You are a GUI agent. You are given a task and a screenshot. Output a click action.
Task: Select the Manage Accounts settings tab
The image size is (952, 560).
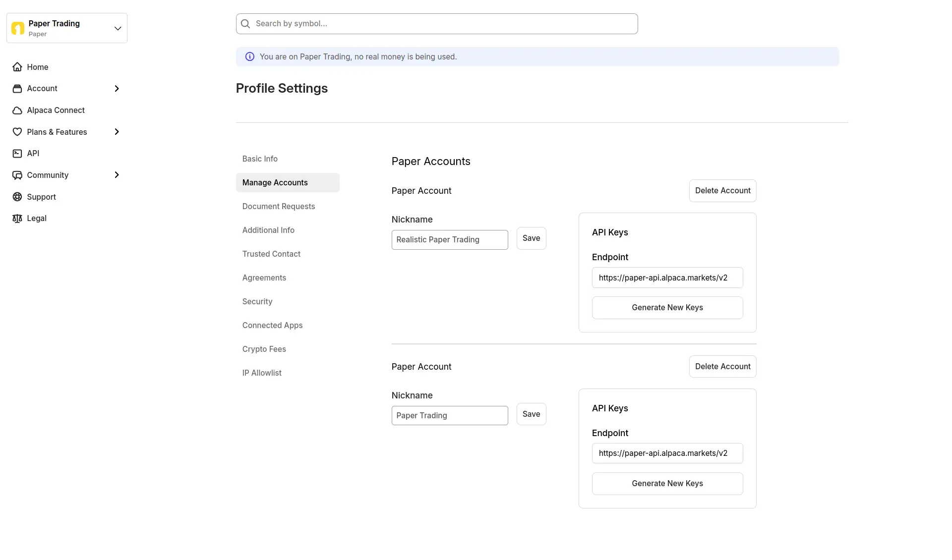(288, 183)
